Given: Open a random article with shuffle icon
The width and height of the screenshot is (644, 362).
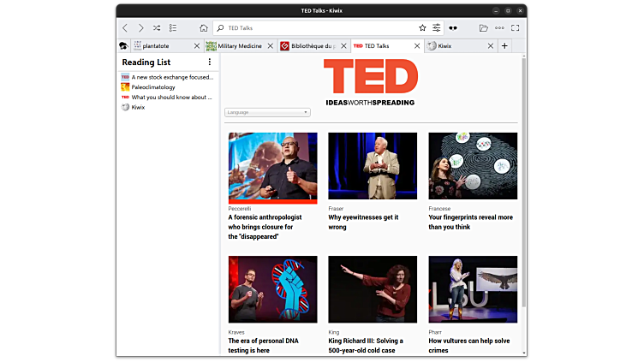Looking at the screenshot, I should [157, 27].
